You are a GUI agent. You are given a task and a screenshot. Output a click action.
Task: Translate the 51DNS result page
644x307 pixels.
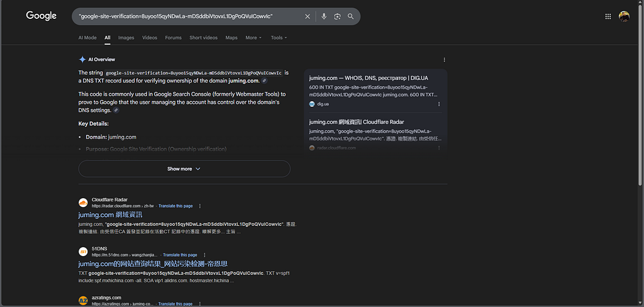coord(180,255)
